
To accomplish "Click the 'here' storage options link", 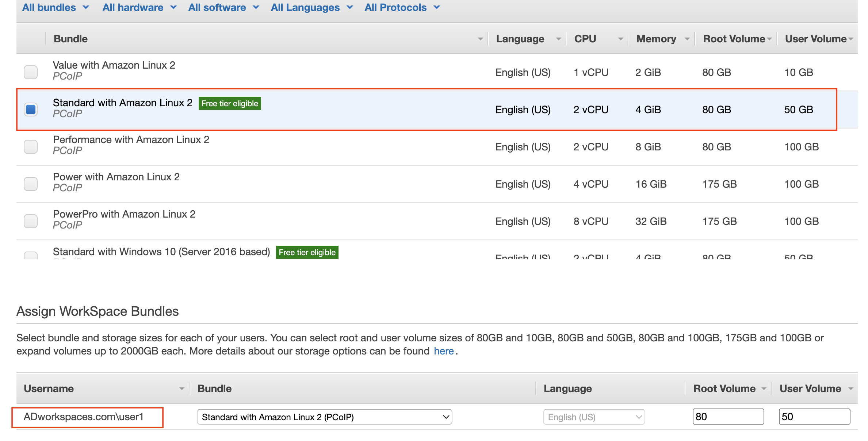I will [444, 351].
